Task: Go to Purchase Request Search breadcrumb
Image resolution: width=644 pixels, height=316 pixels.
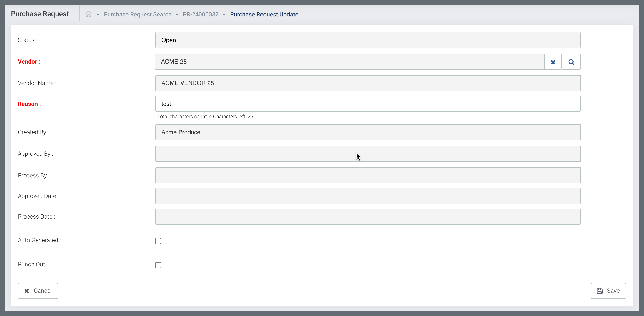Action: tap(137, 14)
